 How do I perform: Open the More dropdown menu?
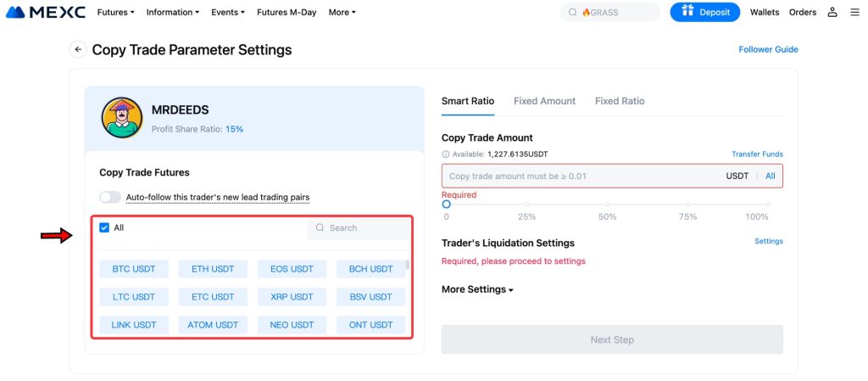coord(342,12)
